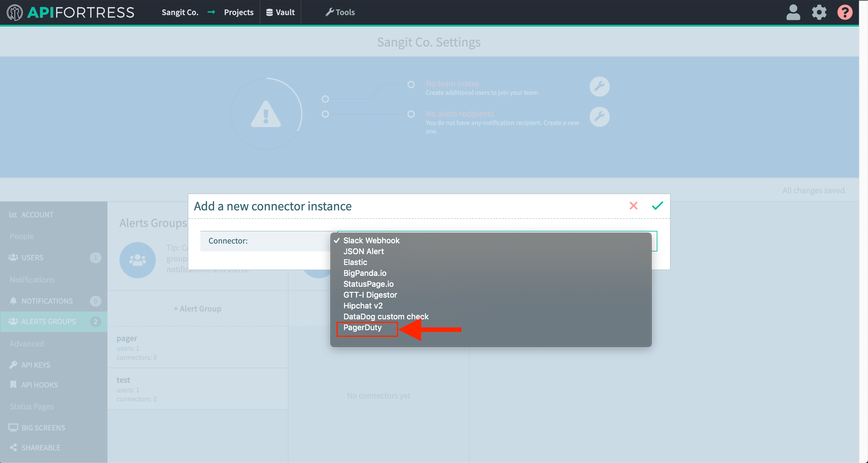This screenshot has width=868, height=463.
Task: Cancel dialog with red X icon
Action: pyautogui.click(x=633, y=206)
